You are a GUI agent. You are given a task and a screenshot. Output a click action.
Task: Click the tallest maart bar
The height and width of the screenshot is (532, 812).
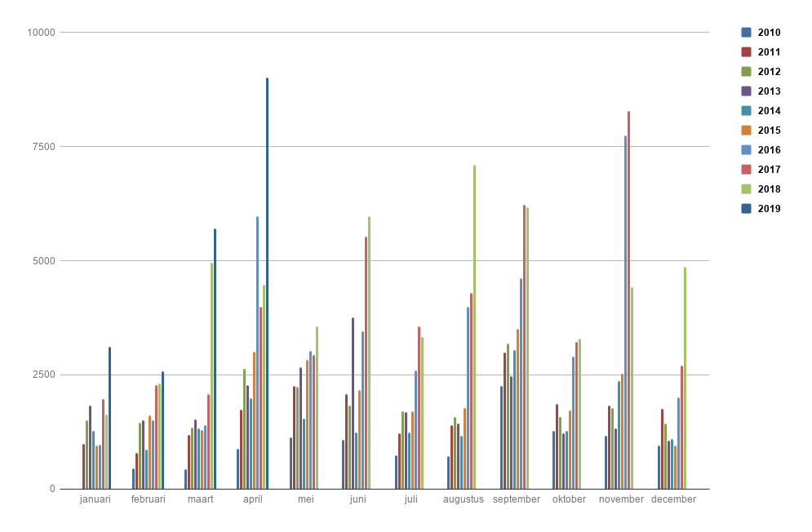coord(215,359)
